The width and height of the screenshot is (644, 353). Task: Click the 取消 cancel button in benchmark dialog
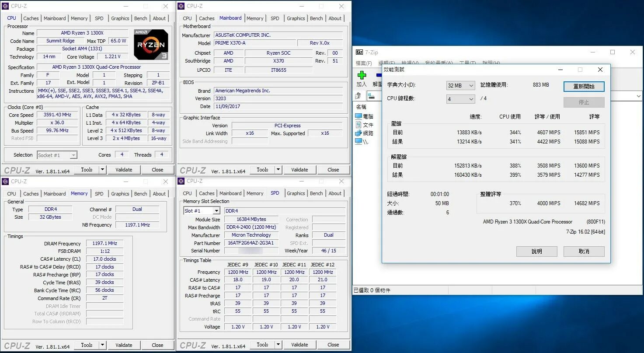tap(584, 251)
